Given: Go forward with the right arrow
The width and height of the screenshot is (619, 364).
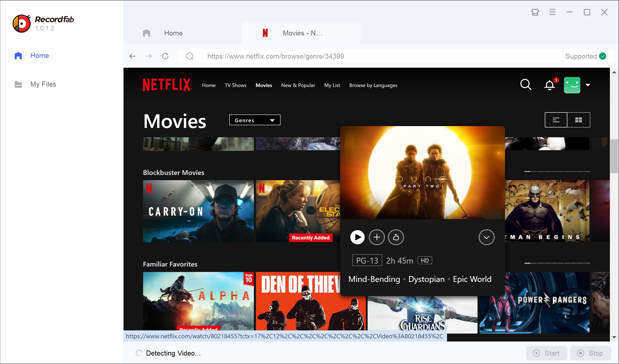Looking at the screenshot, I should (149, 56).
